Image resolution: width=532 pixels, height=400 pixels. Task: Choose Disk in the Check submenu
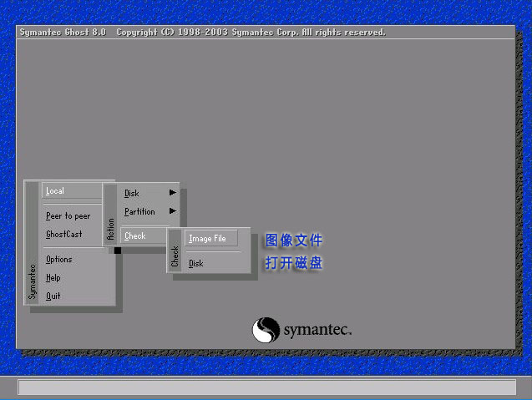click(196, 263)
